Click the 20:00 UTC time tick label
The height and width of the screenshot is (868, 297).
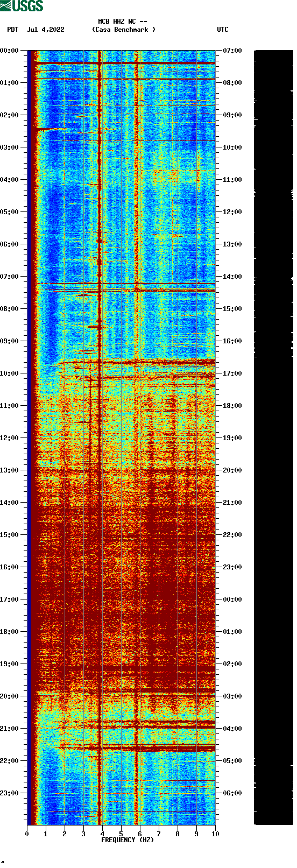point(232,470)
